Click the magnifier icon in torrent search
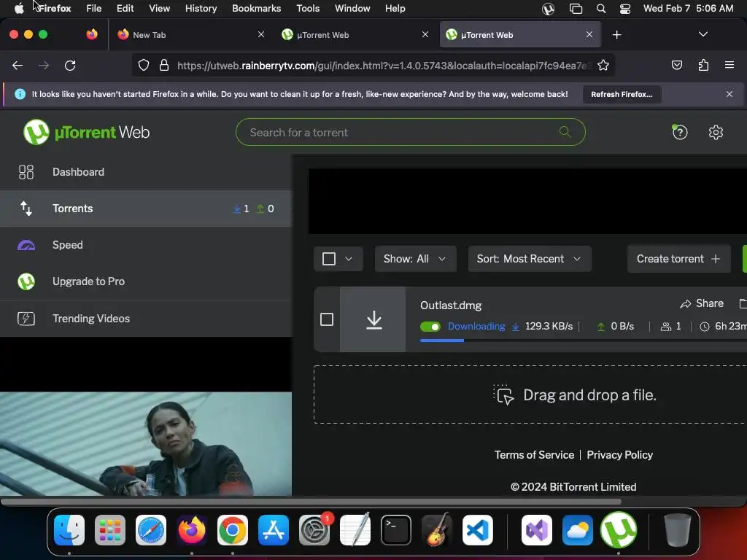The width and height of the screenshot is (747, 560). pos(565,132)
